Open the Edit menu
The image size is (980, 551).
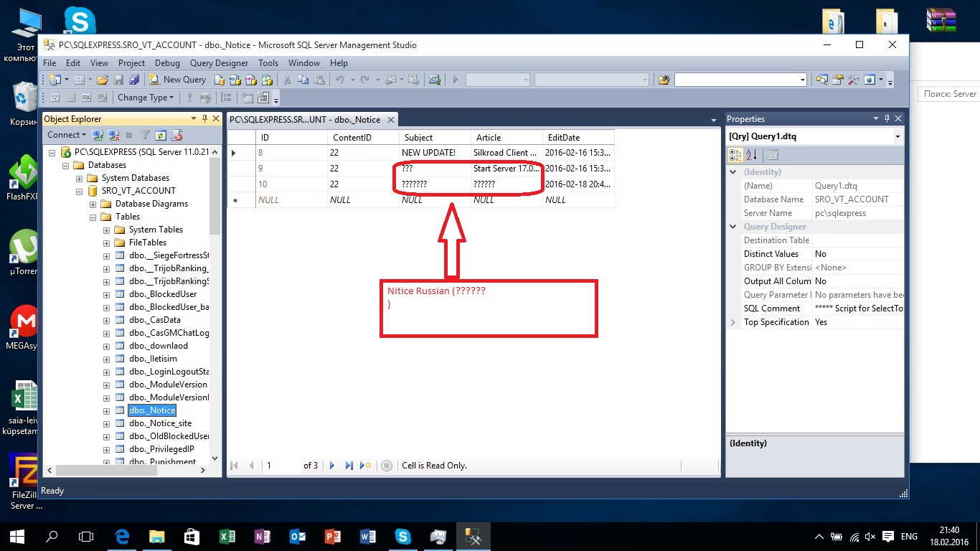pyautogui.click(x=73, y=63)
